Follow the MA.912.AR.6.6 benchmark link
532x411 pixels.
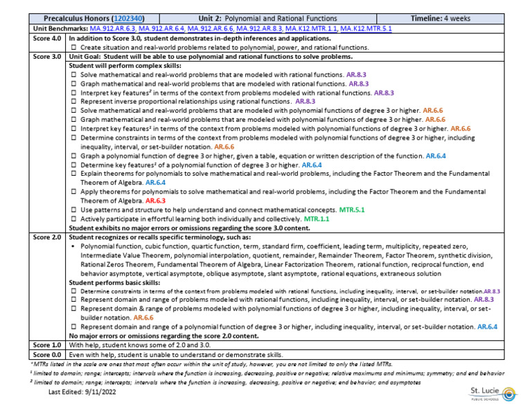[x=210, y=28]
